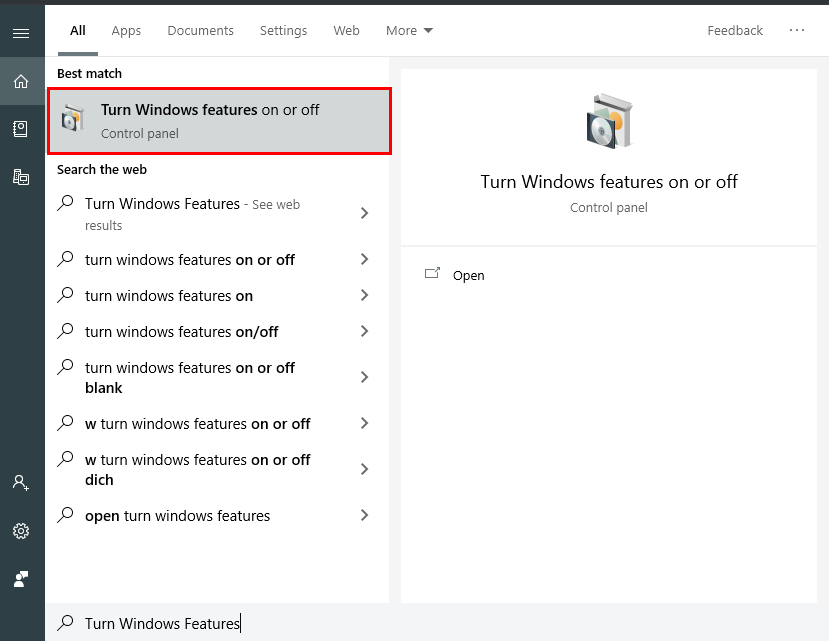
Task: Click the ellipsis button in the top right
Action: tap(797, 30)
